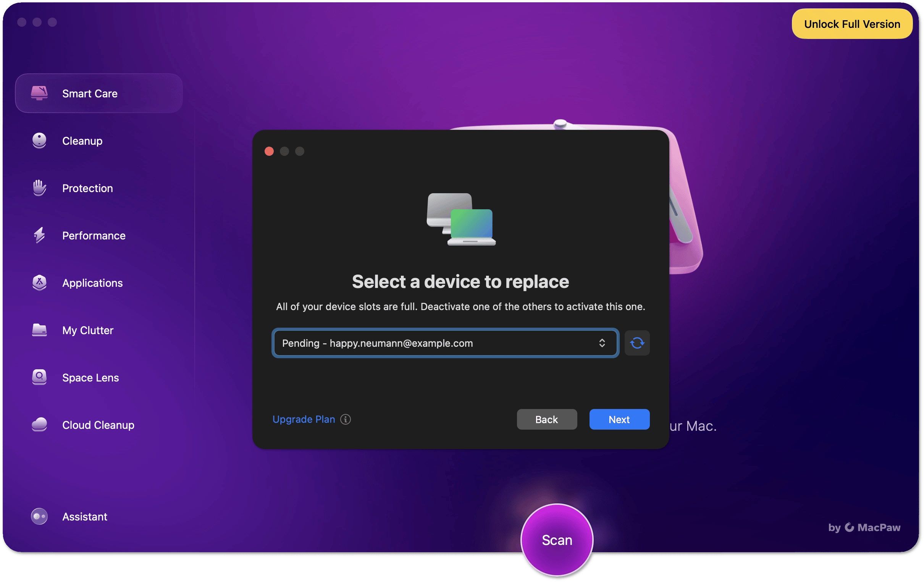Click the Cloud Cleanup cloud icon
Image resolution: width=924 pixels, height=582 pixels.
point(39,425)
